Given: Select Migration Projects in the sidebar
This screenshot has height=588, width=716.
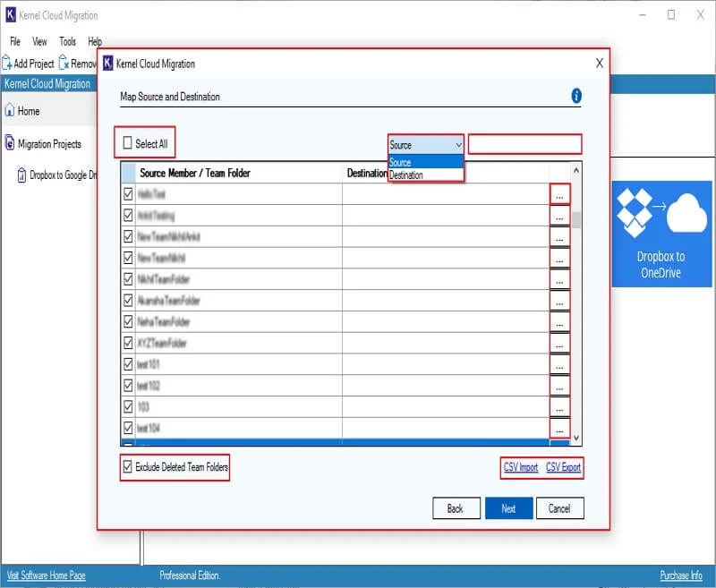Looking at the screenshot, I should [43, 144].
